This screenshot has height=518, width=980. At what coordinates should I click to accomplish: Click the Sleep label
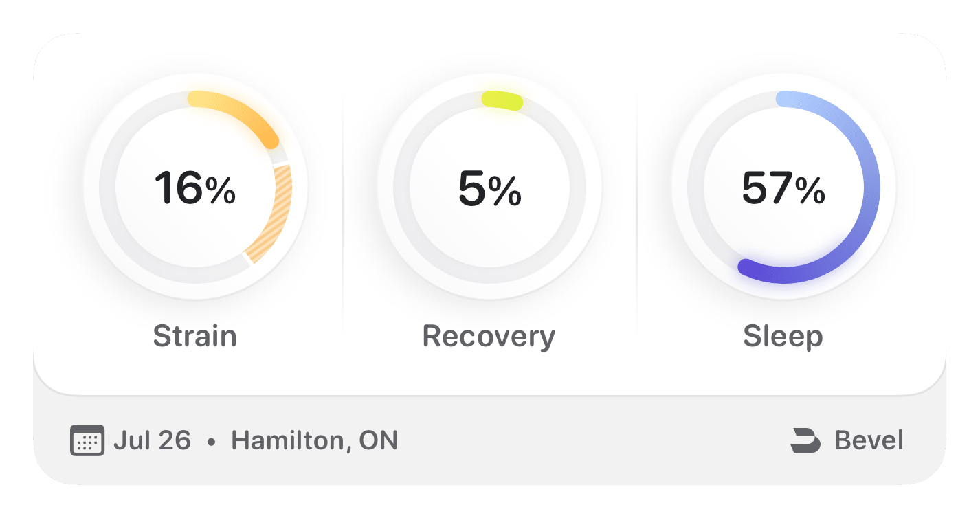point(783,336)
